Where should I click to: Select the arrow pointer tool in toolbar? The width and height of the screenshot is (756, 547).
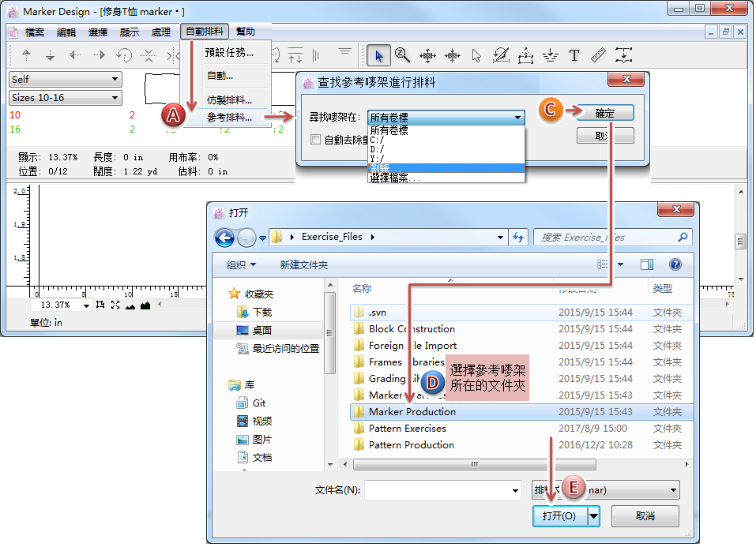click(379, 55)
